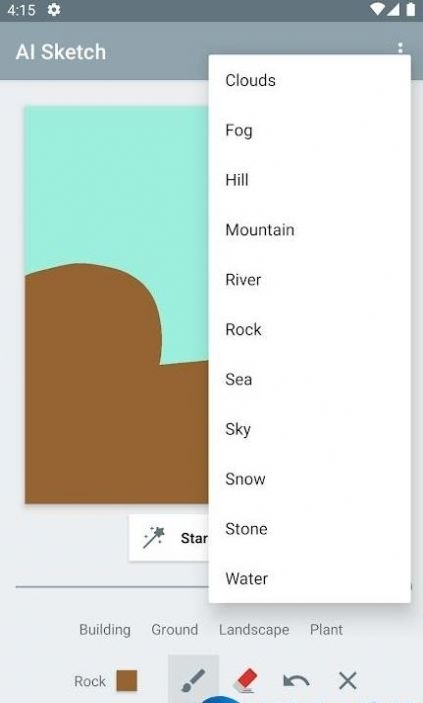Open settings gear in status bar
Screen dimensions: 423x703
(54, 10)
